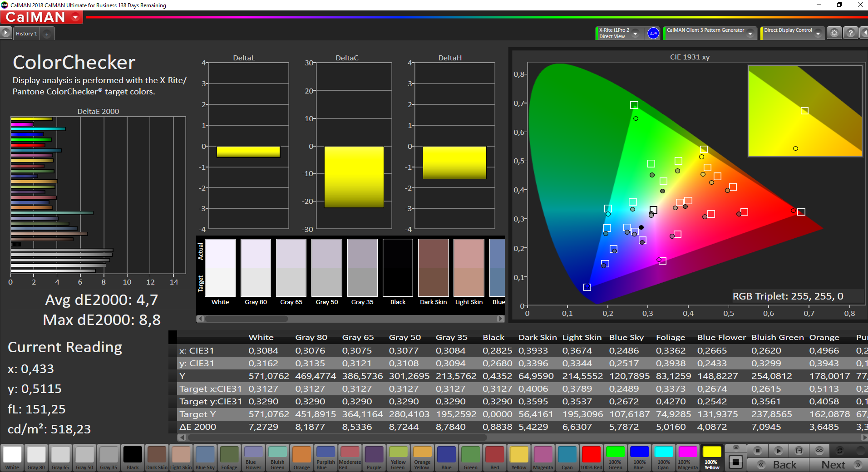Select the Light Skin patch in the bottom strip
The height and width of the screenshot is (472, 868).
click(181, 458)
